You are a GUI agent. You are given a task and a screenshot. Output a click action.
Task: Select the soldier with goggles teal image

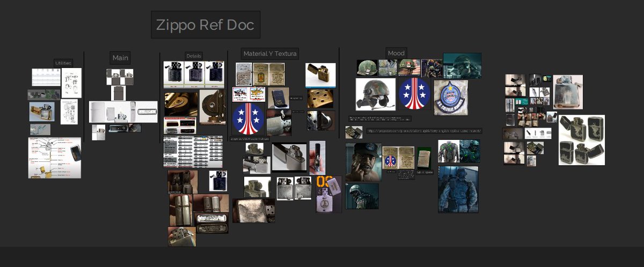(x=462, y=65)
